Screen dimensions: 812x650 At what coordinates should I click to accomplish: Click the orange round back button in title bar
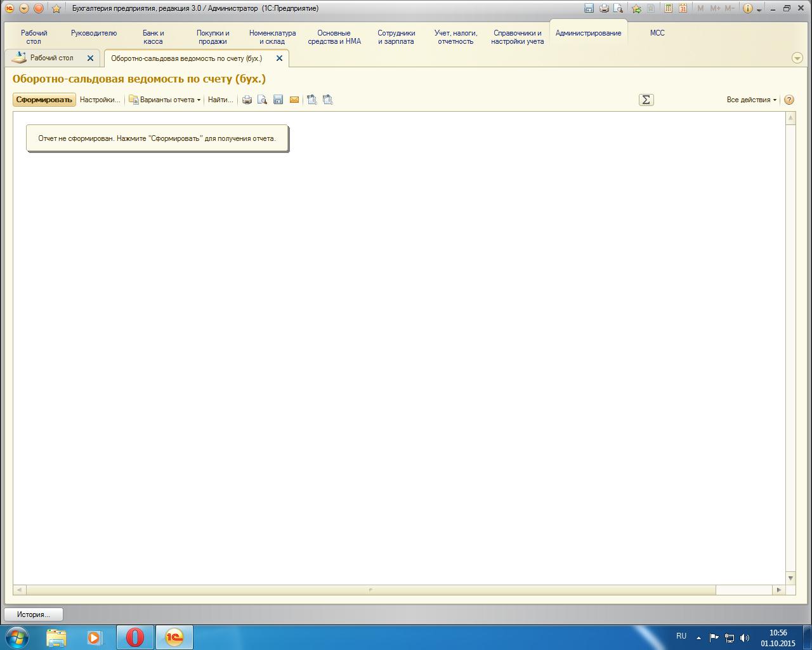click(38, 8)
